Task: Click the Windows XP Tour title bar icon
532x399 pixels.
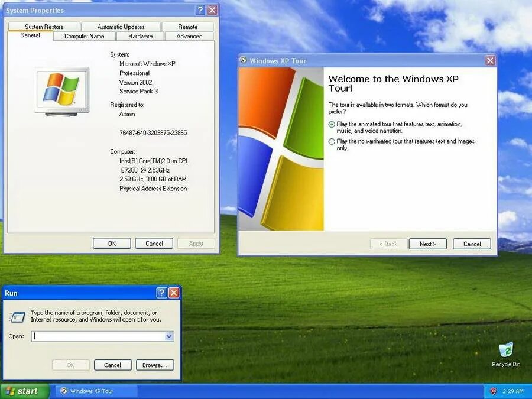Action: (x=244, y=60)
